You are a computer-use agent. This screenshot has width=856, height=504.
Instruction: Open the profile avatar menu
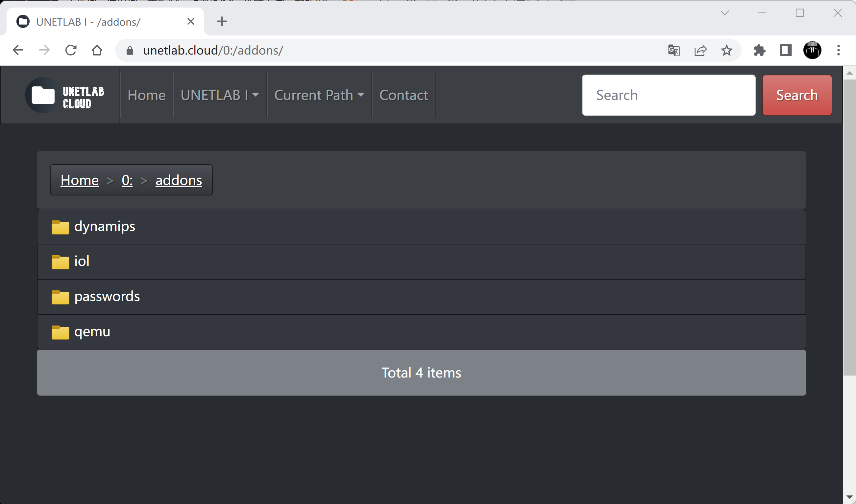[x=812, y=51]
